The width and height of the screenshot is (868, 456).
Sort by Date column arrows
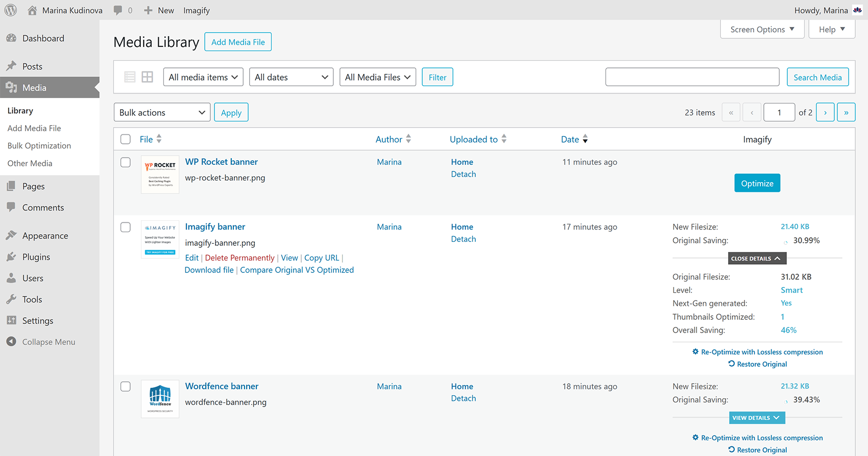pyautogui.click(x=585, y=139)
